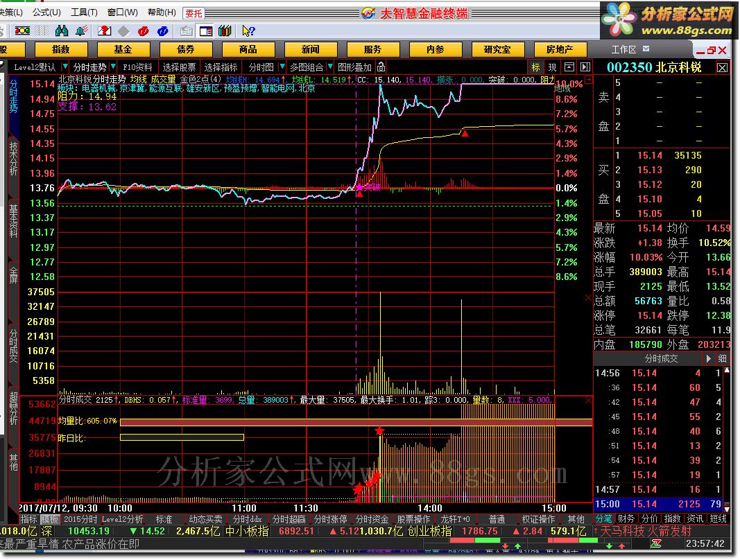Click the 天马科技 火箭发射 ticker alert

(646, 531)
